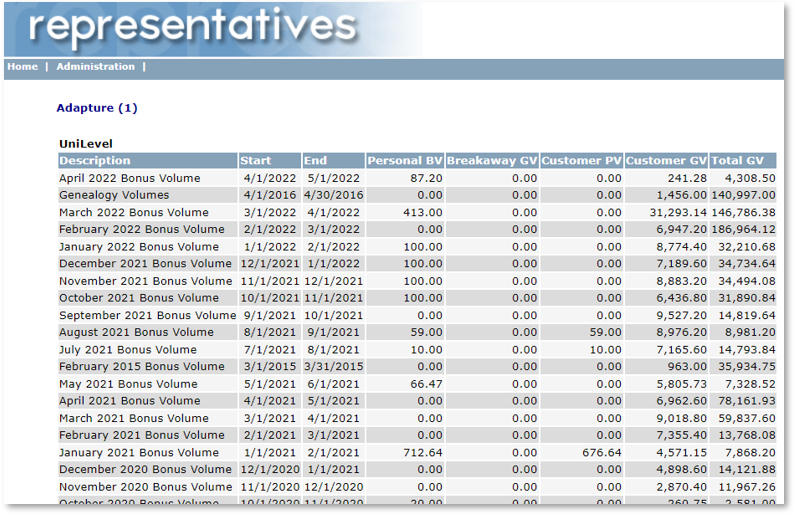The image size is (797, 517).
Task: Click the Description column header
Action: (x=95, y=161)
